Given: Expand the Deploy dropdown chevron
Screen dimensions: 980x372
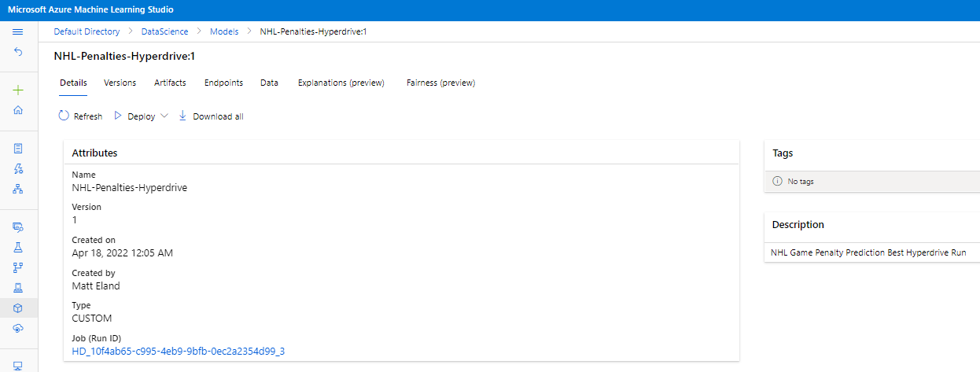Looking at the screenshot, I should pyautogui.click(x=164, y=116).
